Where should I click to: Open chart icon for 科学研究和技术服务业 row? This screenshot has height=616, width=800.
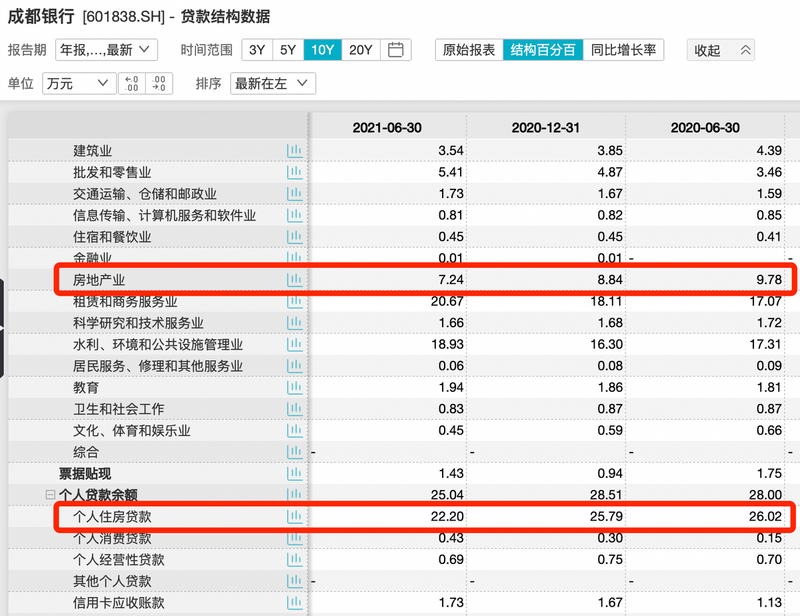294,323
